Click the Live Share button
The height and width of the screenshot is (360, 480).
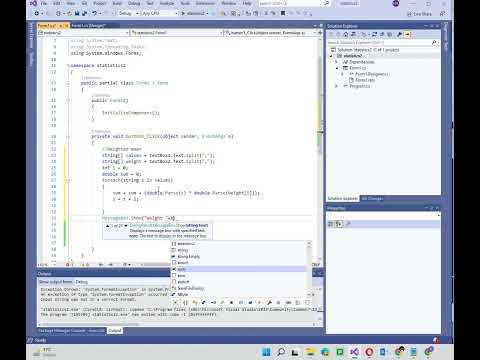[419, 14]
